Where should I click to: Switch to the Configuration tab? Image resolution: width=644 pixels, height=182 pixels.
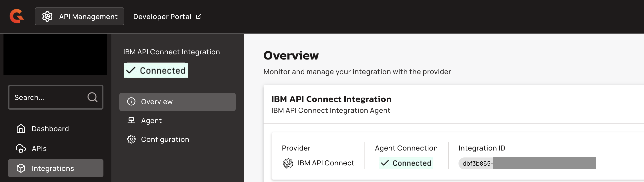tap(165, 139)
